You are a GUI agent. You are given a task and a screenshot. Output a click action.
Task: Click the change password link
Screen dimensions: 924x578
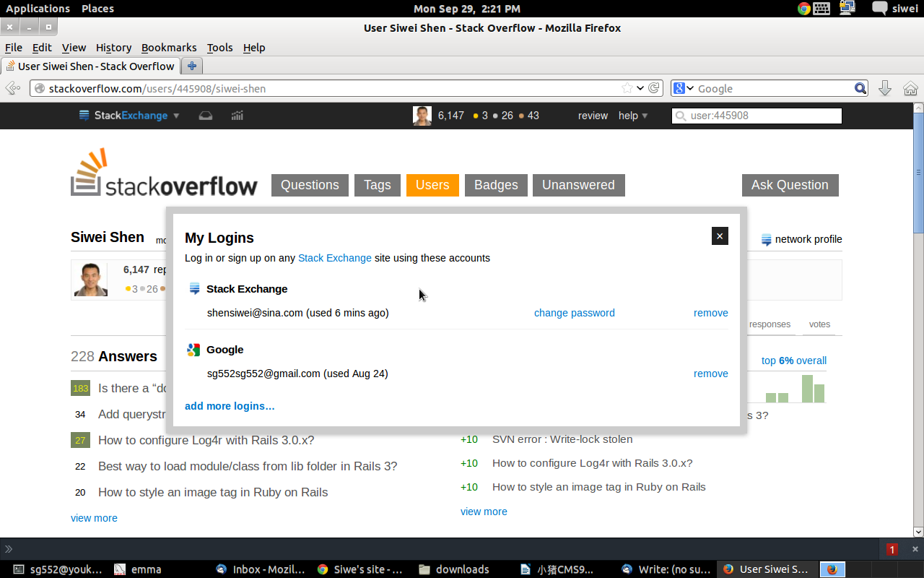pyautogui.click(x=574, y=313)
